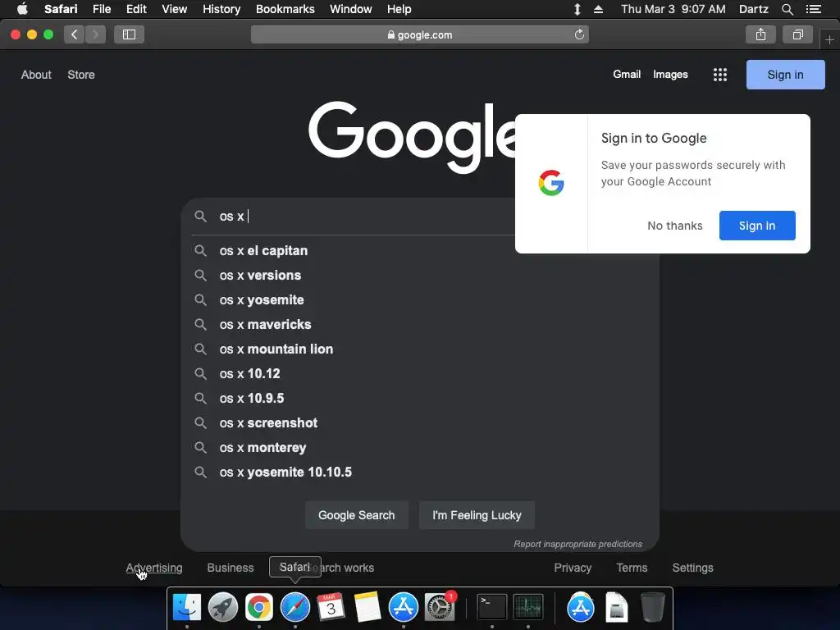The width and height of the screenshot is (840, 630).
Task: Open the Advertising footer link
Action: [x=154, y=568]
